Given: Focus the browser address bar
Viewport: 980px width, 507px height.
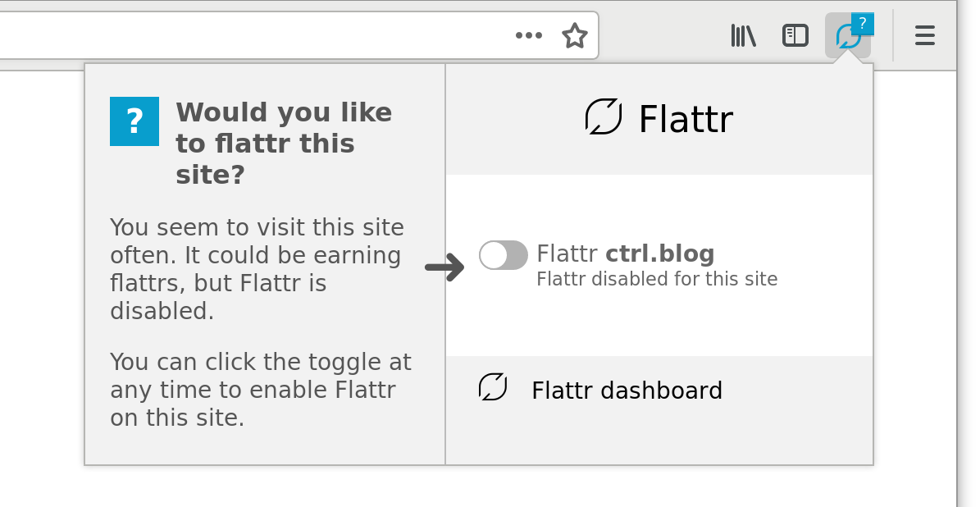Looking at the screenshot, I should (250, 35).
